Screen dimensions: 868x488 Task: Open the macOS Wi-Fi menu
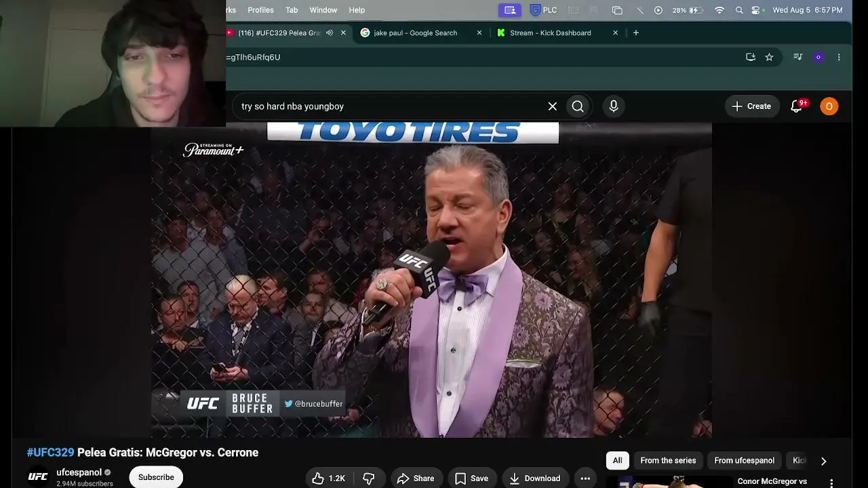pyautogui.click(x=719, y=10)
